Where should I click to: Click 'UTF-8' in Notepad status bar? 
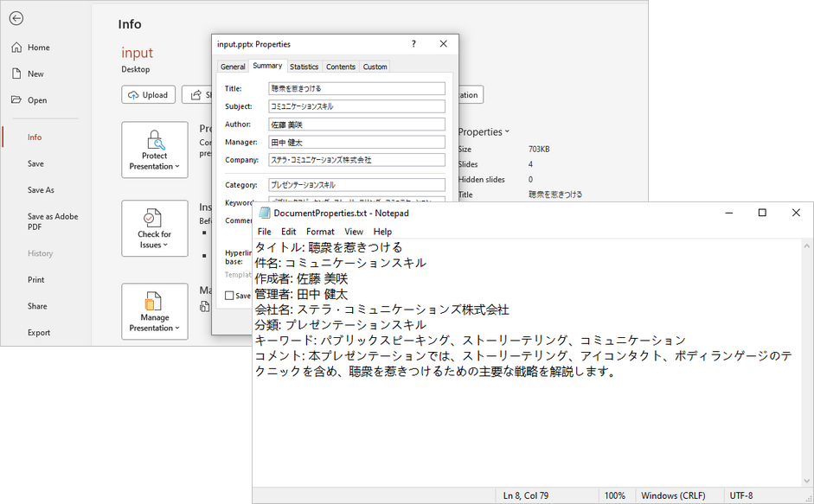click(741, 495)
